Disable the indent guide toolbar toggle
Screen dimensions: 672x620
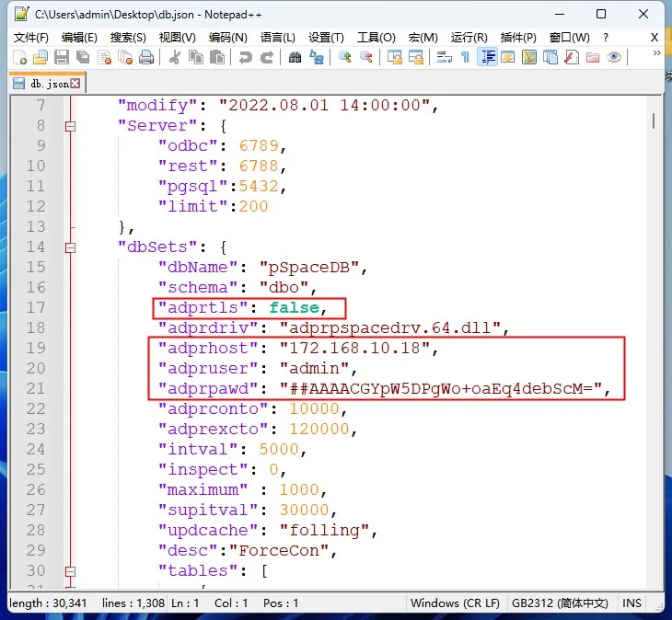click(487, 57)
